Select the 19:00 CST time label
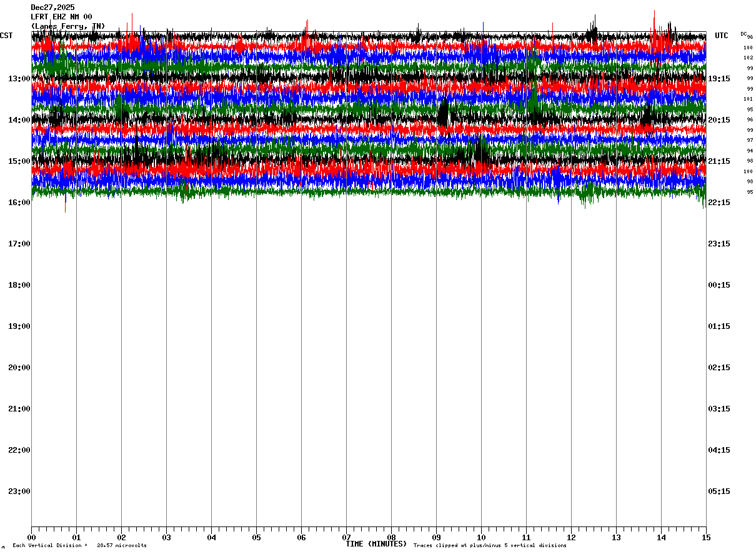This screenshot has height=554, width=756. (x=19, y=326)
